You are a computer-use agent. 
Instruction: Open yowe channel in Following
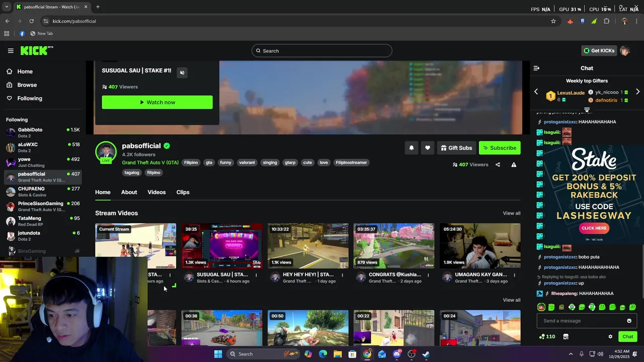click(x=43, y=162)
